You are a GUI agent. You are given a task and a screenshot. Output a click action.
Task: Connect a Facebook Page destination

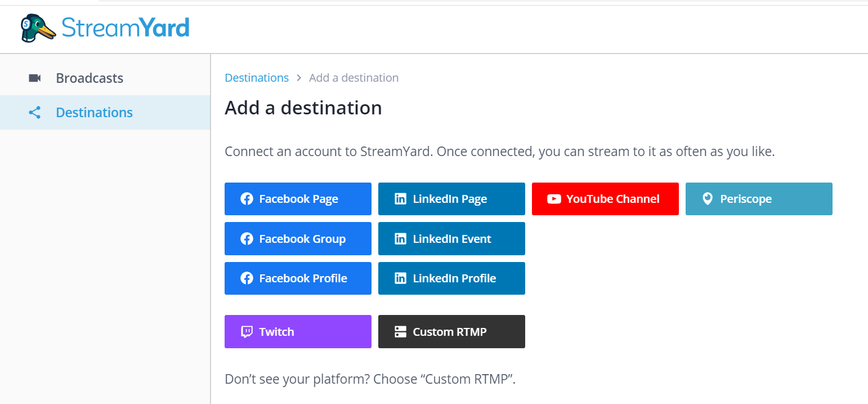[298, 199]
